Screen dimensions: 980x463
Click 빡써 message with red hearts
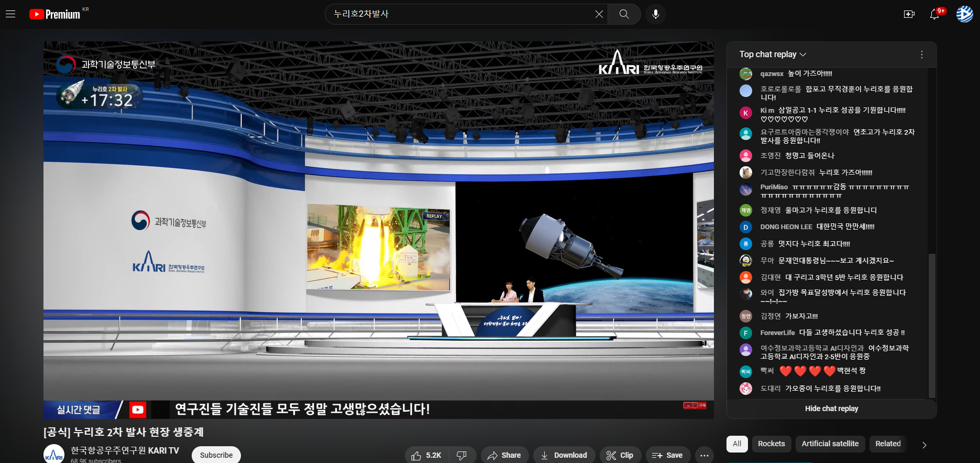(x=822, y=371)
